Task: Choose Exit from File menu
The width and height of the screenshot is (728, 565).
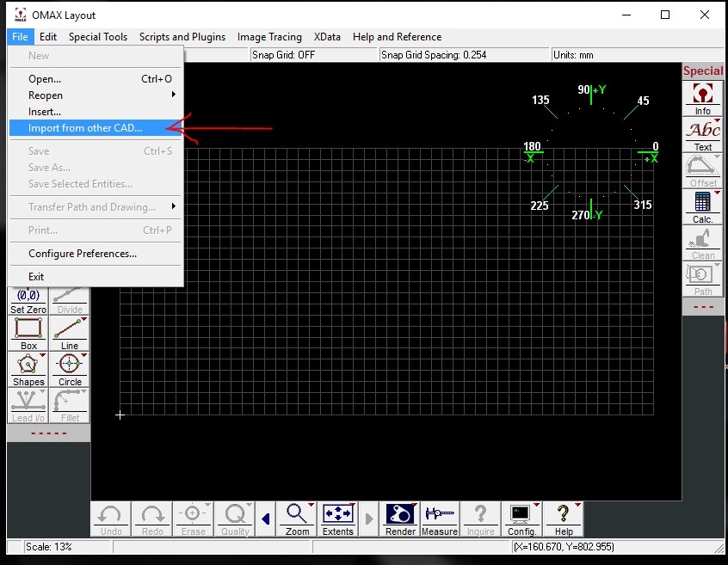Action: [x=96, y=276]
